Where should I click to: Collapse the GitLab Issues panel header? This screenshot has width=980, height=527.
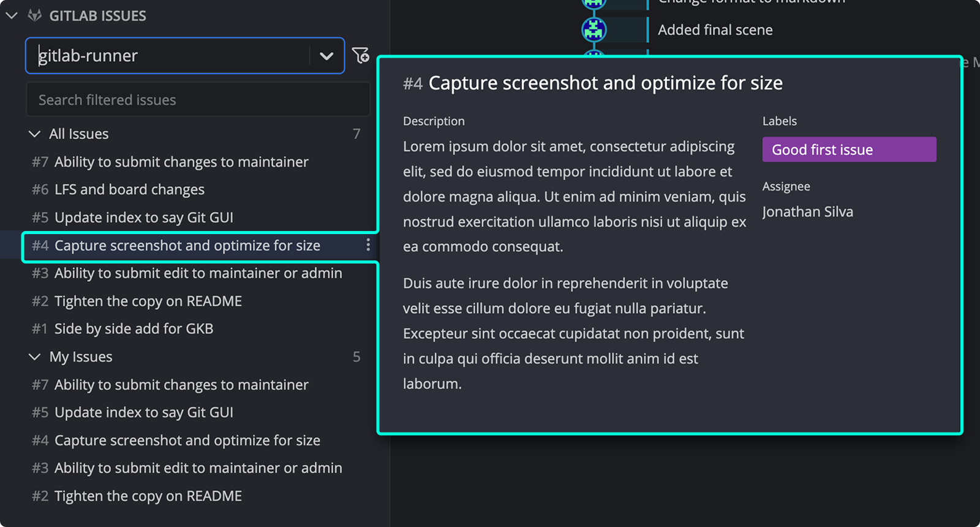(11, 15)
